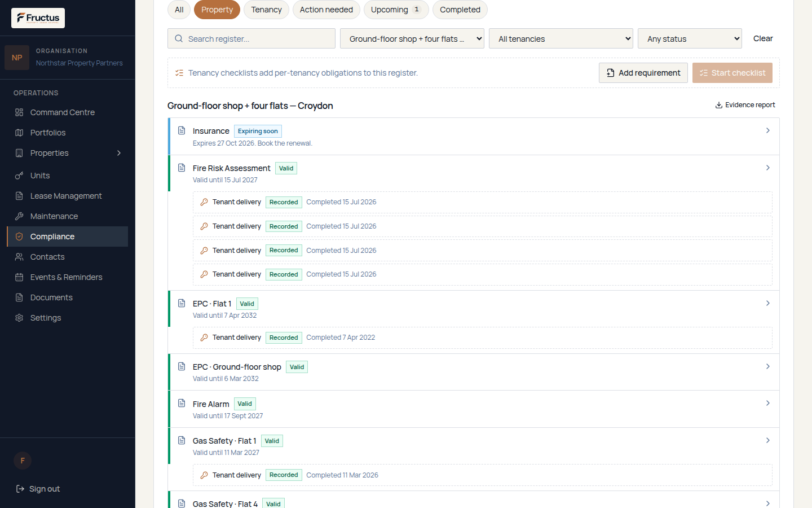The width and height of the screenshot is (812, 508).
Task: Expand the Gas Safety Flat 1 chevron
Action: click(x=768, y=440)
